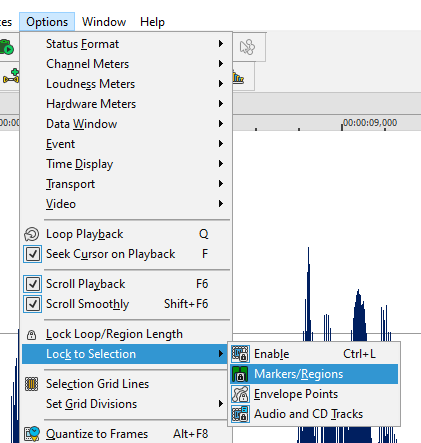The image size is (421, 443).
Task: Select Scroll Smoothly menu label
Action: [87, 304]
